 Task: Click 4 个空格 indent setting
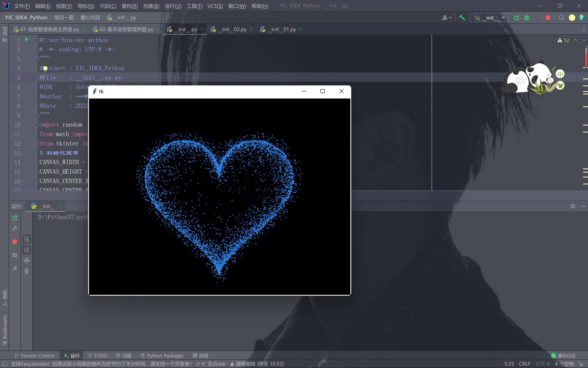tap(564, 364)
